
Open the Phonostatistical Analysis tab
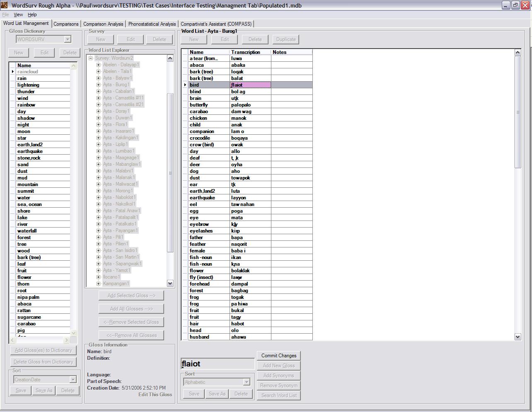[152, 24]
